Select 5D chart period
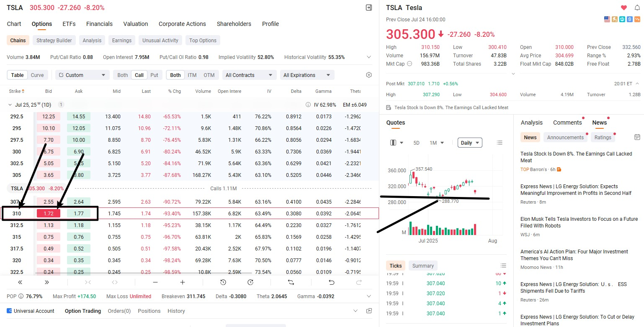644x327 pixels. pos(416,143)
